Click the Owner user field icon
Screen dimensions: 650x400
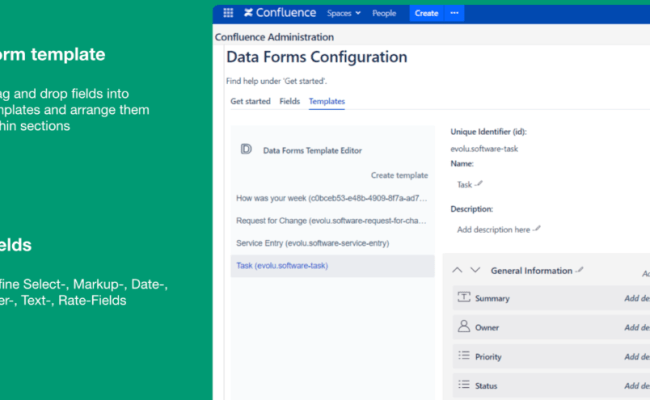pyautogui.click(x=464, y=326)
